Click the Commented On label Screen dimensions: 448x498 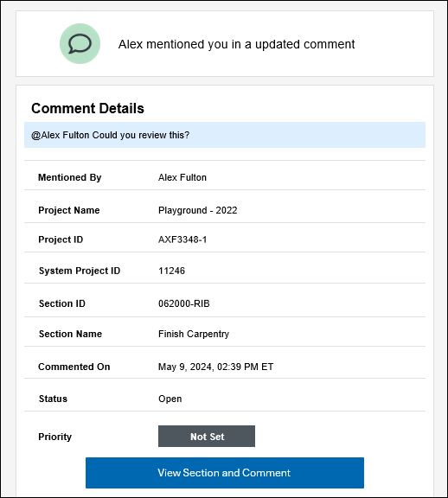click(x=74, y=367)
